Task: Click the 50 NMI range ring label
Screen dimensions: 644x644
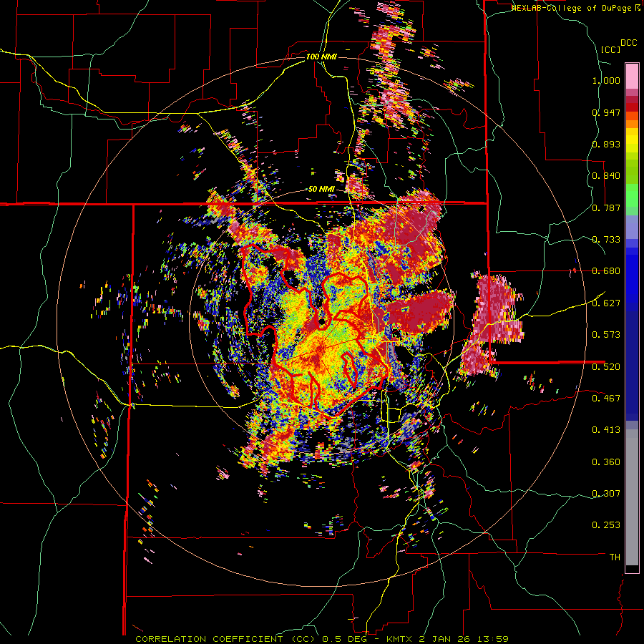Action: tap(321, 190)
